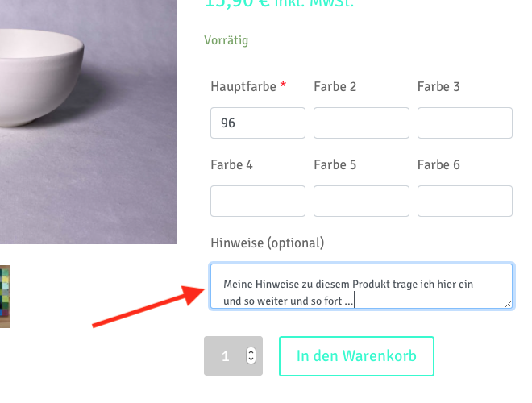Click the textarea resize handle corner
The image size is (532, 403).
coord(508,305)
